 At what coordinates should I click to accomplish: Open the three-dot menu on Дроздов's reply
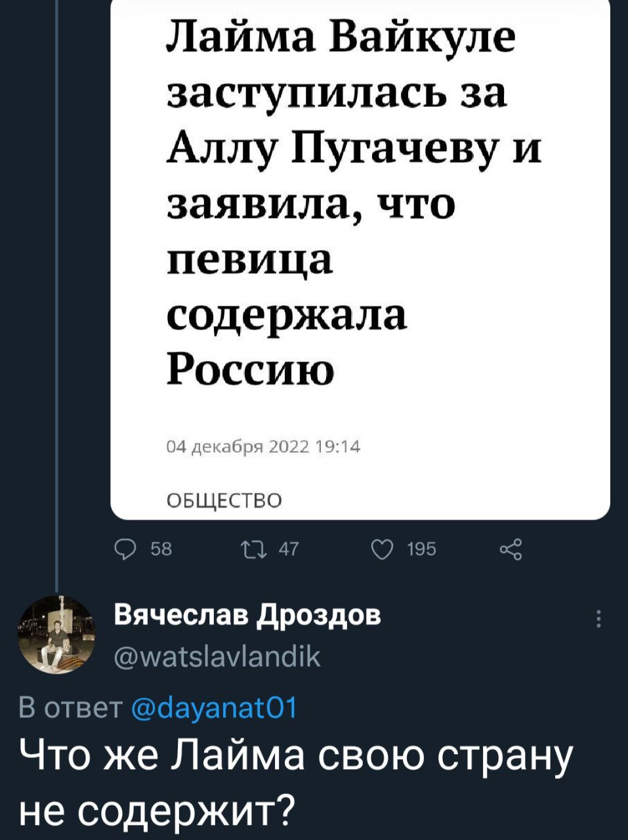[598, 619]
